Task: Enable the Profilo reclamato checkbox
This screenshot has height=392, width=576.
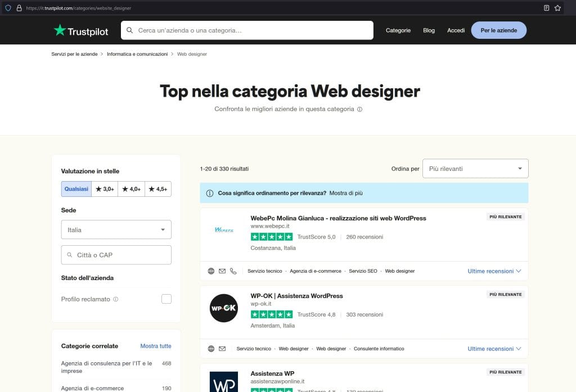Action: click(166, 299)
